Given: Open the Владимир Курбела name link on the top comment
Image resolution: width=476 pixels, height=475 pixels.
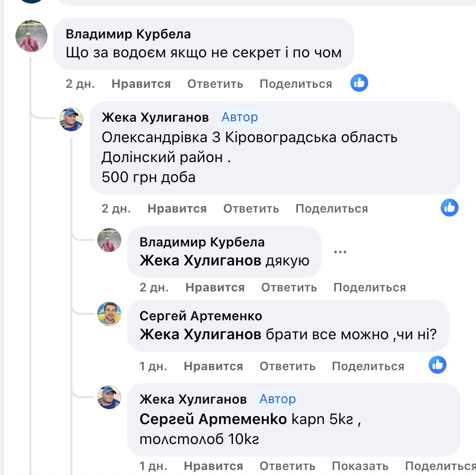Looking at the screenshot, I should (x=128, y=34).
